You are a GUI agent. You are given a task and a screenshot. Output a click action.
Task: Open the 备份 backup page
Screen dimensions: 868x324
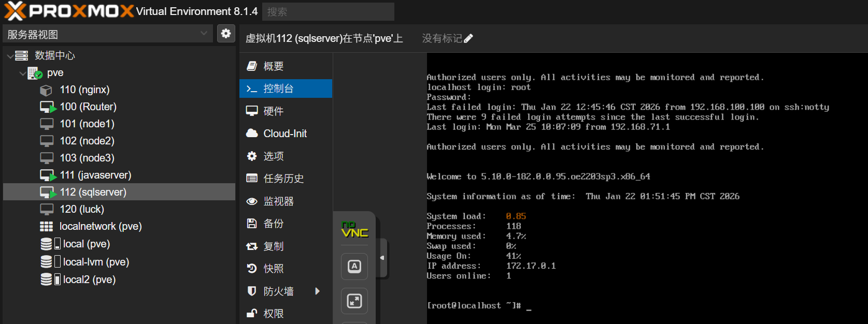(x=273, y=224)
